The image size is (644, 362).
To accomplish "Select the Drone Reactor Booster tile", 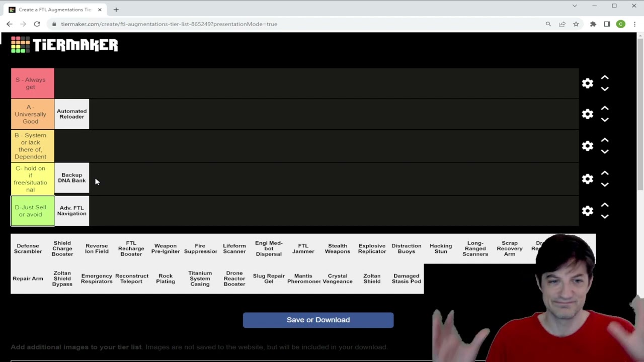I will click(234, 279).
